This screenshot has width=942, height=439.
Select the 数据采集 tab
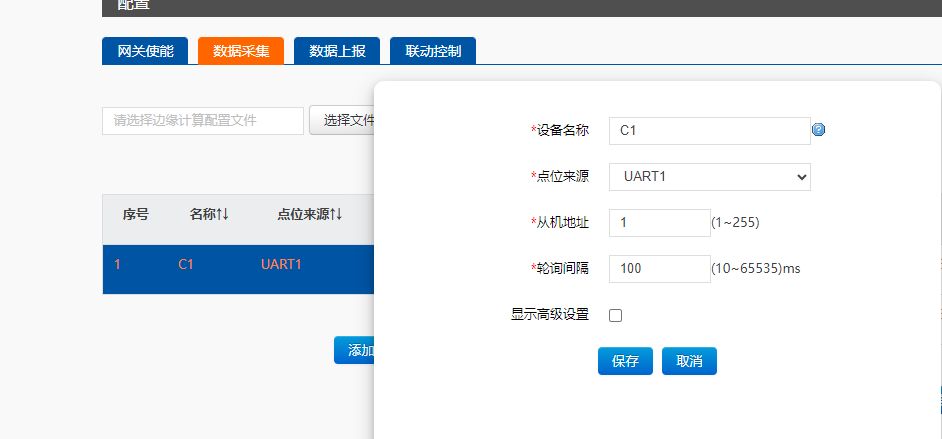[241, 51]
